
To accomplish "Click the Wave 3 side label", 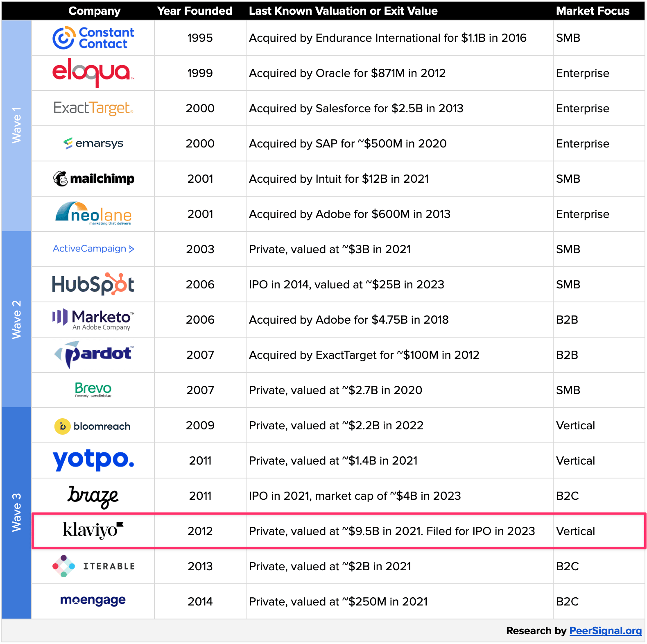I will click(16, 512).
